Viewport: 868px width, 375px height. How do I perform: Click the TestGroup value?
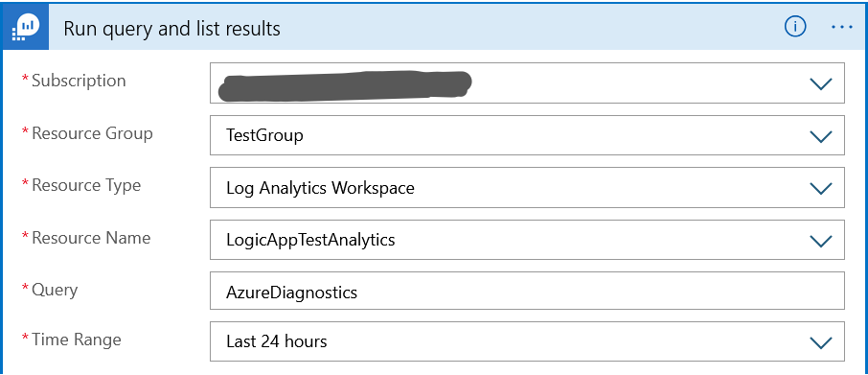coord(264,135)
